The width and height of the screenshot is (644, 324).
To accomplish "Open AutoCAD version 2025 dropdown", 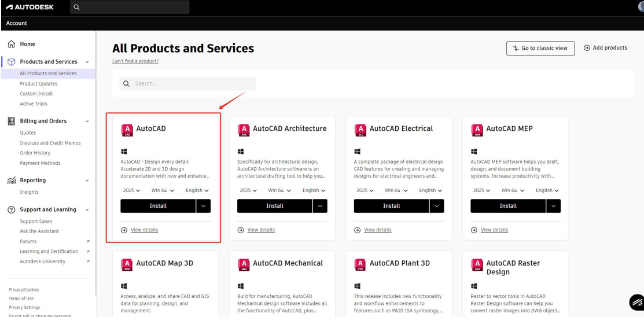I will 131,190.
